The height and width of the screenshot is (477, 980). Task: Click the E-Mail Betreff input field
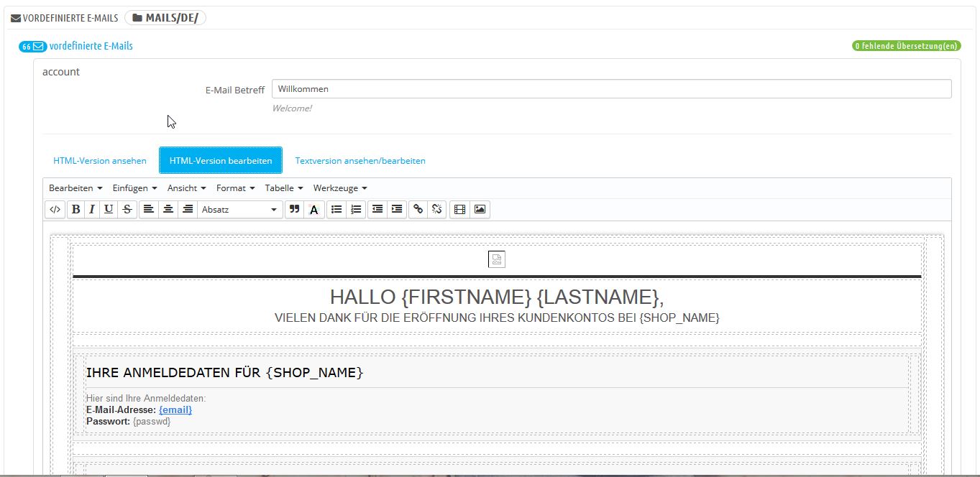point(612,89)
